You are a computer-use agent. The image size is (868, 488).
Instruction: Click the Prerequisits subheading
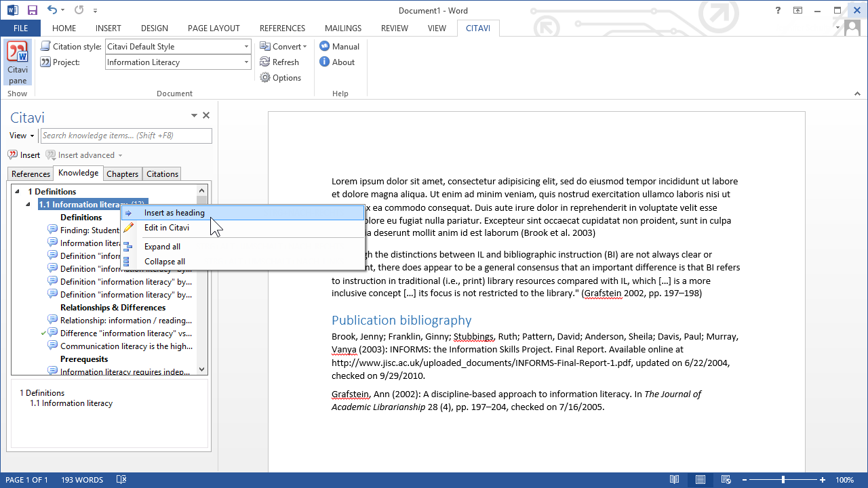tap(84, 359)
